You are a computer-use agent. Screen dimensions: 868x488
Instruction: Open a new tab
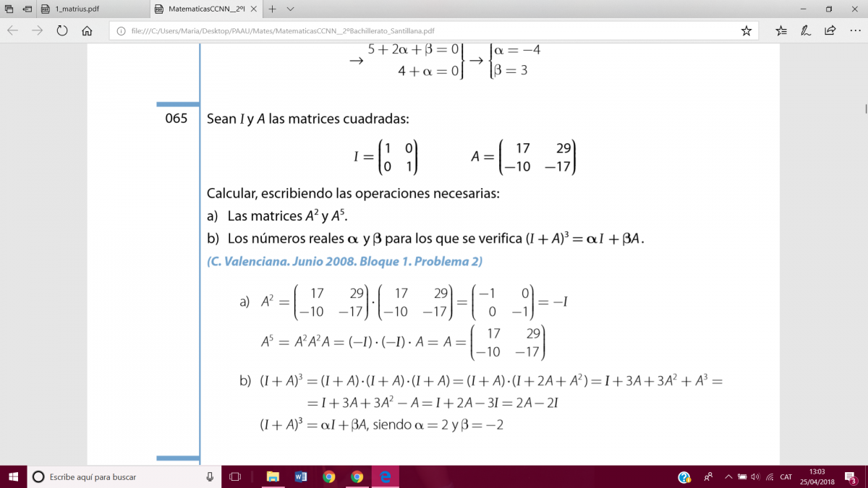pyautogui.click(x=272, y=9)
